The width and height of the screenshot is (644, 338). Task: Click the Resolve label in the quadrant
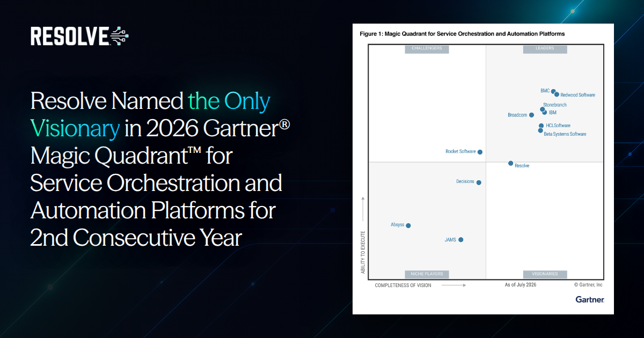tap(522, 166)
